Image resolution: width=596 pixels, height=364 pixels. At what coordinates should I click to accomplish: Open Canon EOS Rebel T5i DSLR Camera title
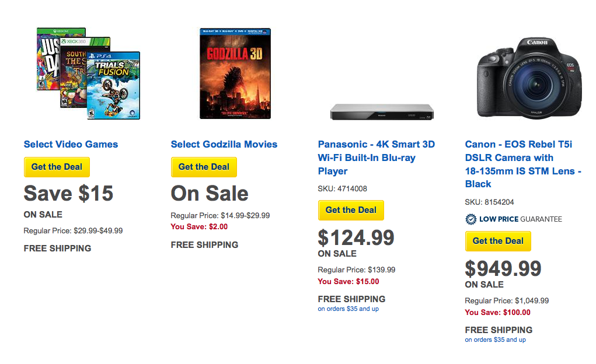coord(523,164)
